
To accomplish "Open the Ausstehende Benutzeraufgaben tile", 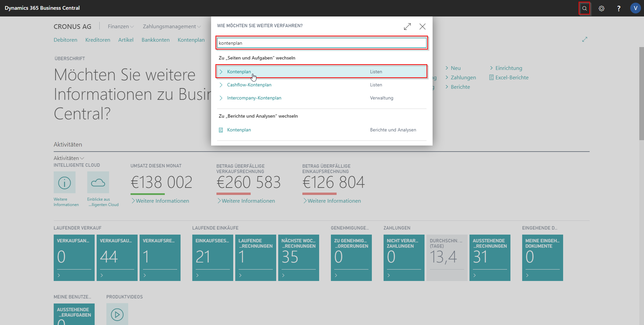I will 74,314.
